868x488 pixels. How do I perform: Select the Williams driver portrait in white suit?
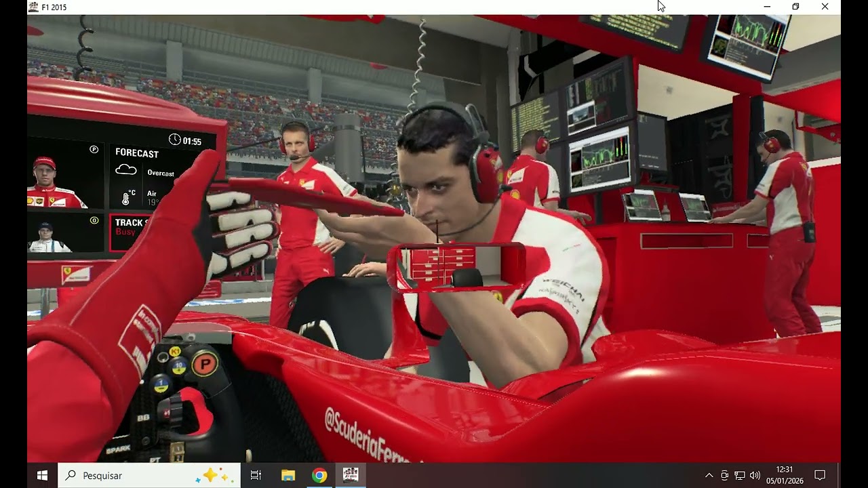click(x=47, y=237)
